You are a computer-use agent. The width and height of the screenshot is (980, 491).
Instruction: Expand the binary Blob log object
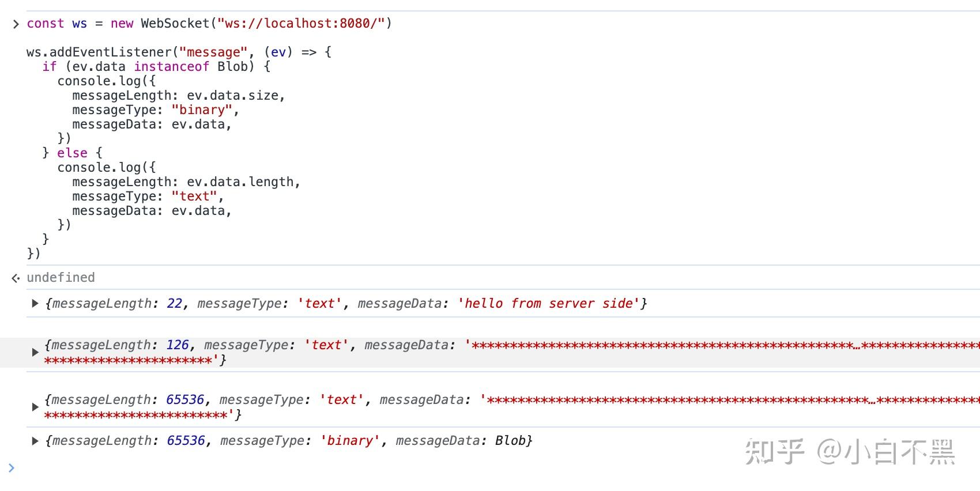(x=35, y=441)
